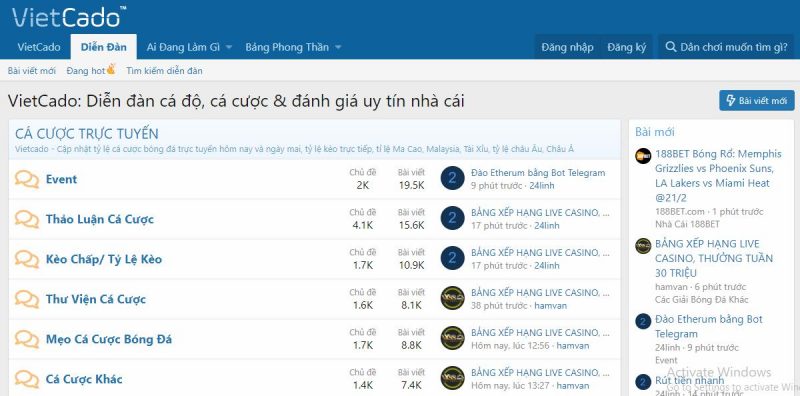
Task: Open the Event forum link
Action: tap(61, 179)
